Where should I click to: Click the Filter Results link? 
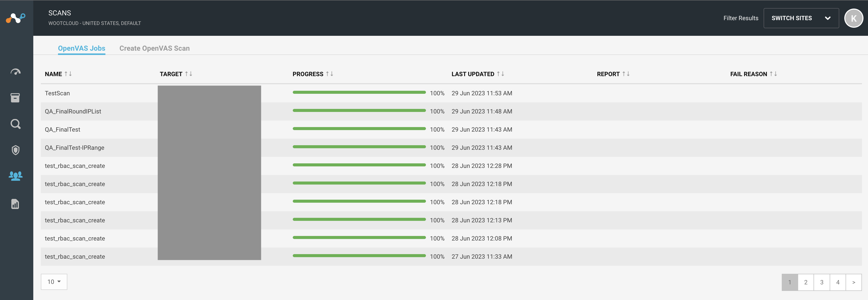click(741, 18)
